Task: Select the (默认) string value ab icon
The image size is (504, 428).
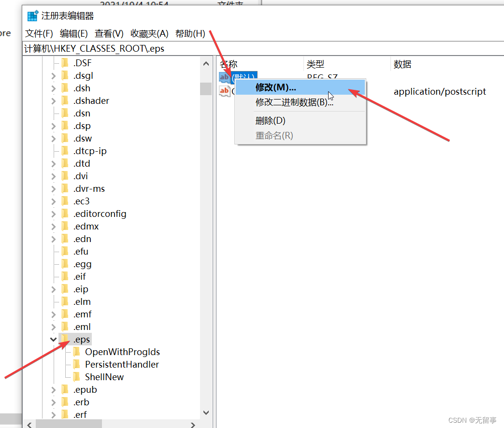Action: (x=225, y=77)
